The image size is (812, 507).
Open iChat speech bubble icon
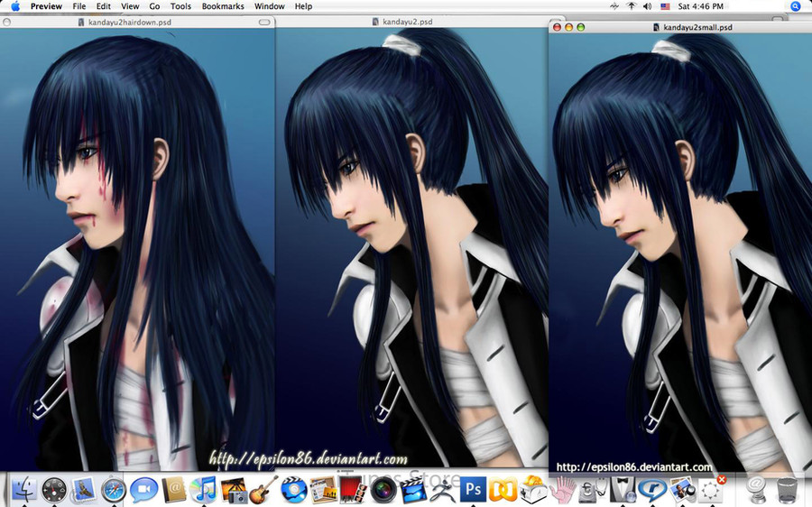point(143,489)
